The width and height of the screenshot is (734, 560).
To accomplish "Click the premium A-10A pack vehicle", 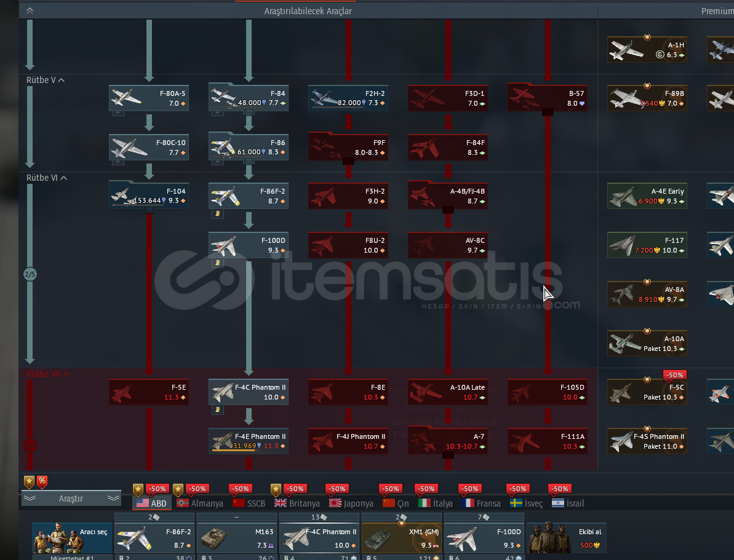I will [647, 344].
